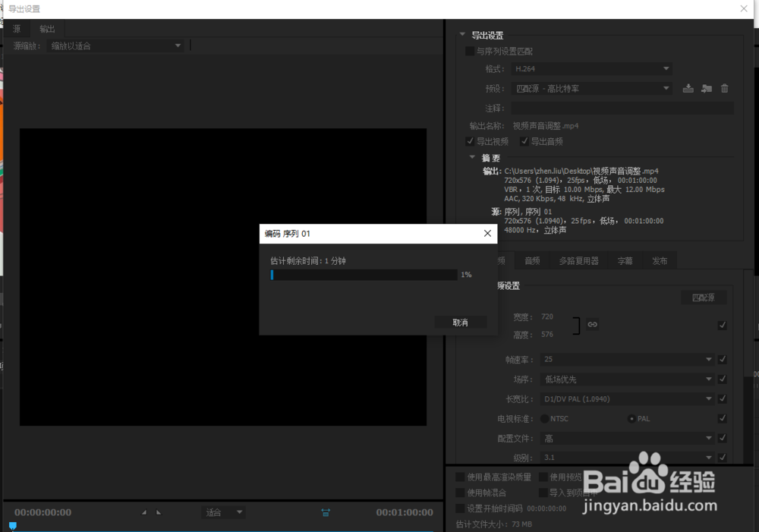Click the custom range bracket icon
Viewport: 759px width, 532px height.
pyautogui.click(x=326, y=512)
